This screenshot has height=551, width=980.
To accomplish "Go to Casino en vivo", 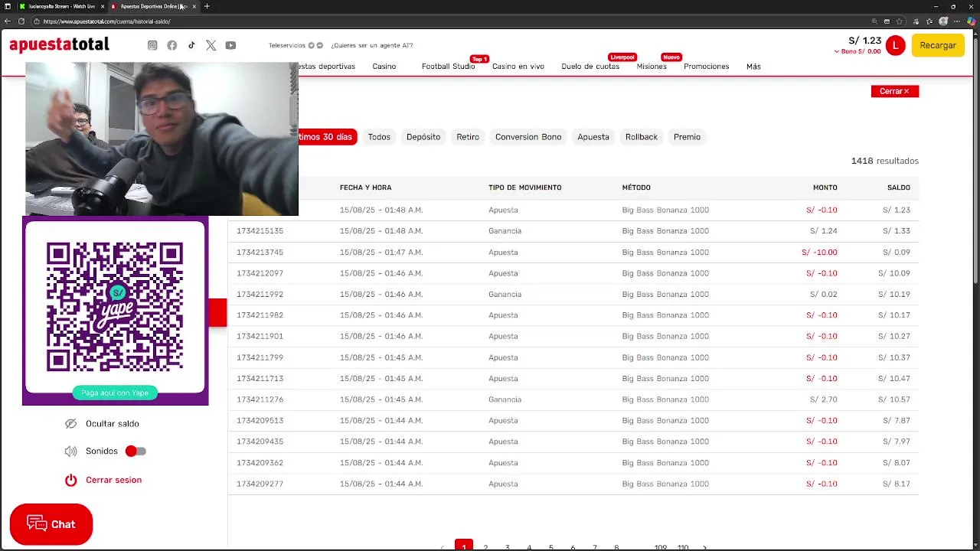I will pyautogui.click(x=518, y=67).
